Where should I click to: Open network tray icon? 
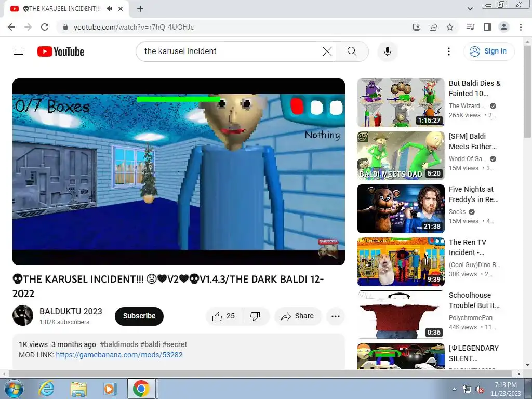[x=467, y=390]
